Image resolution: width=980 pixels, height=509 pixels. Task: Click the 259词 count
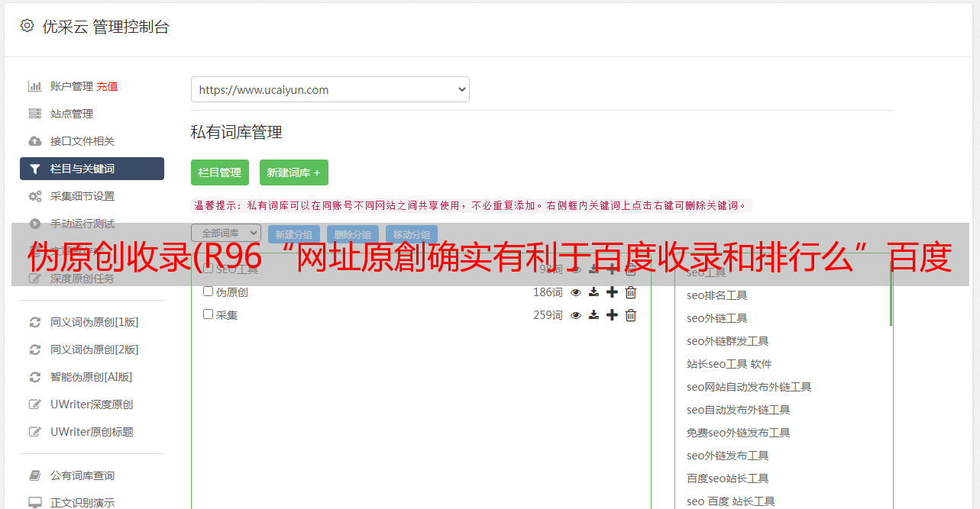pos(548,314)
